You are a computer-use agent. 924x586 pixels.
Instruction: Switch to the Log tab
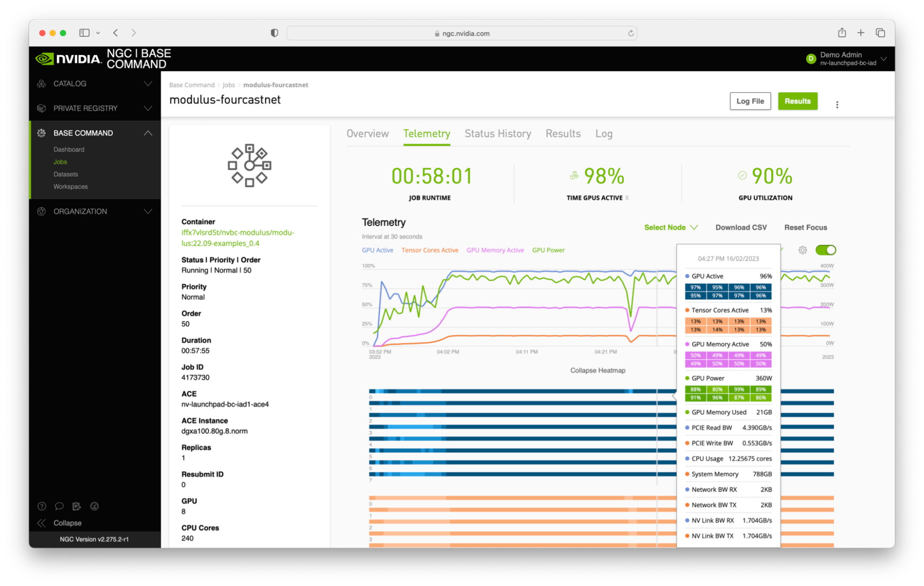tap(604, 134)
